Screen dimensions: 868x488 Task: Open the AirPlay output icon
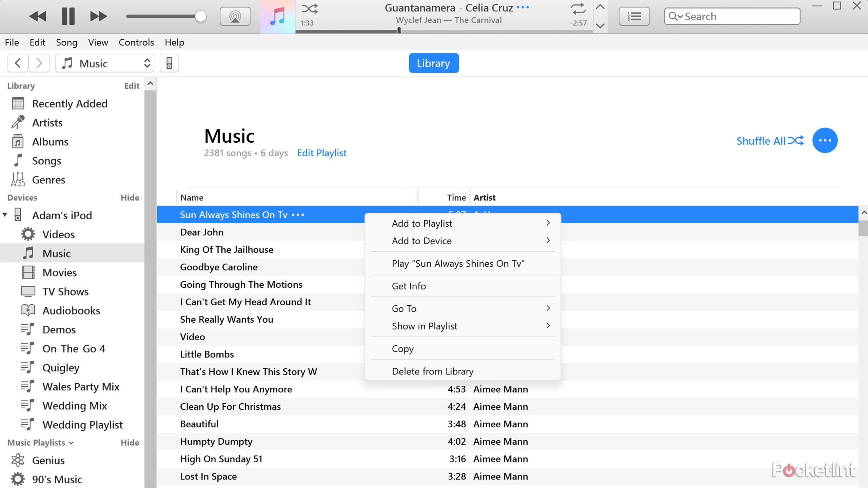coord(235,16)
